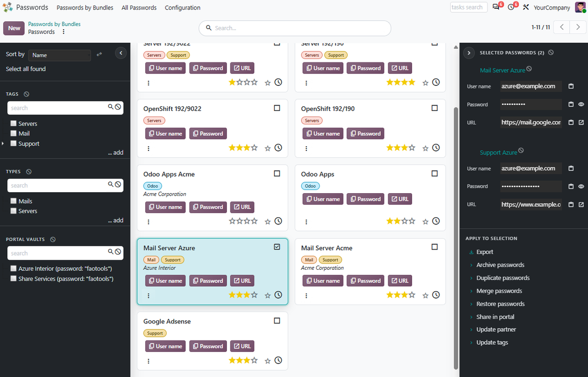Reveal the Mail Server Azure password

click(x=581, y=104)
